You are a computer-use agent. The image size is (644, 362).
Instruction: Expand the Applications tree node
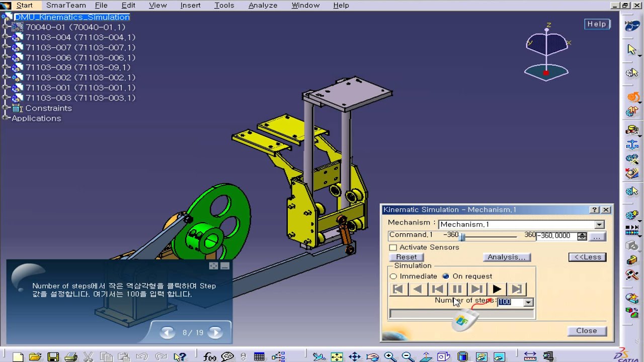click(x=5, y=118)
